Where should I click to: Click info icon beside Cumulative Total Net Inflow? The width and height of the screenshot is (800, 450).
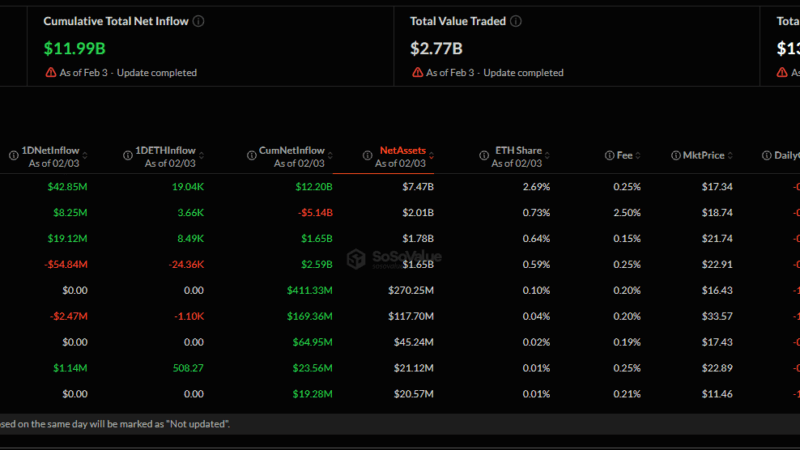(198, 21)
